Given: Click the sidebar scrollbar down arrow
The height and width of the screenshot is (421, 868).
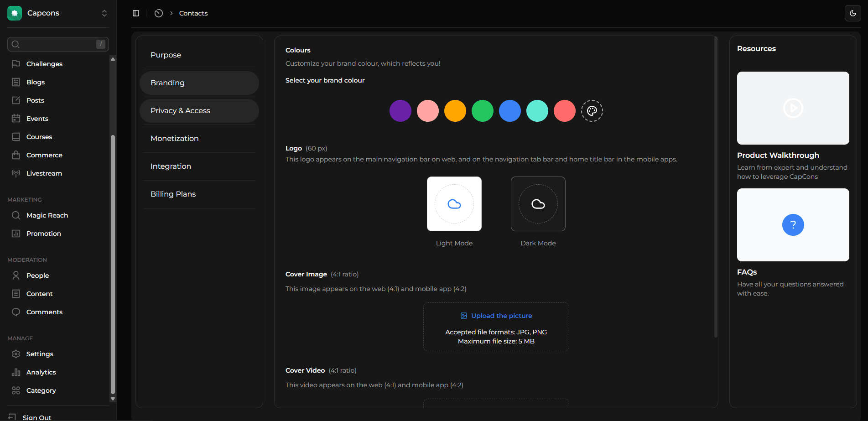Looking at the screenshot, I should [113, 399].
